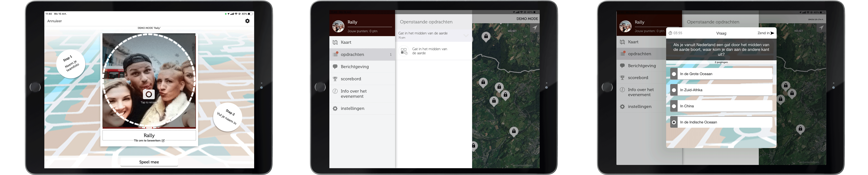Select answer 'In de Indische Oceaan' radio
This screenshot has height=175, width=868.
674,122
